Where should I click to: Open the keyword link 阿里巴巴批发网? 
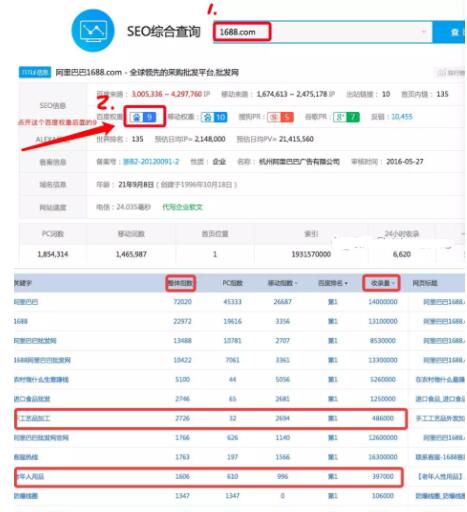[x=35, y=341]
